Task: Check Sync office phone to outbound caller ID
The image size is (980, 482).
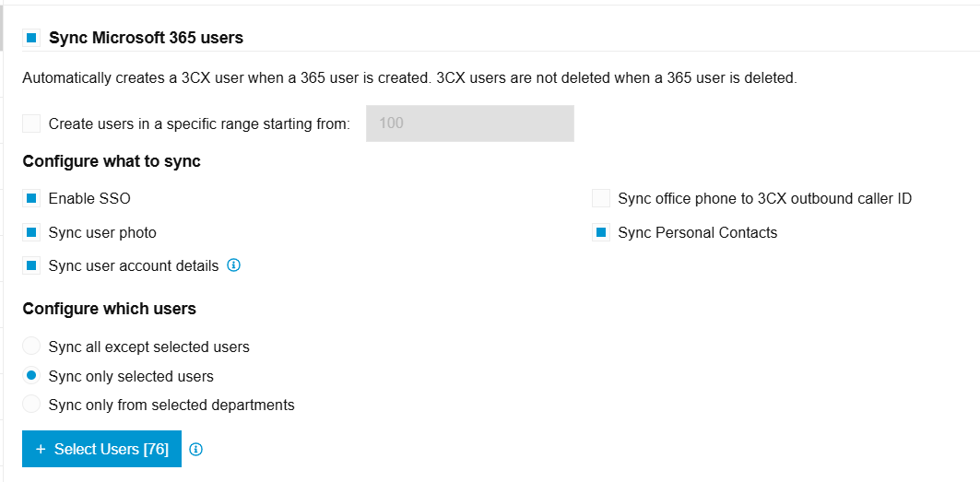Action: pos(601,198)
